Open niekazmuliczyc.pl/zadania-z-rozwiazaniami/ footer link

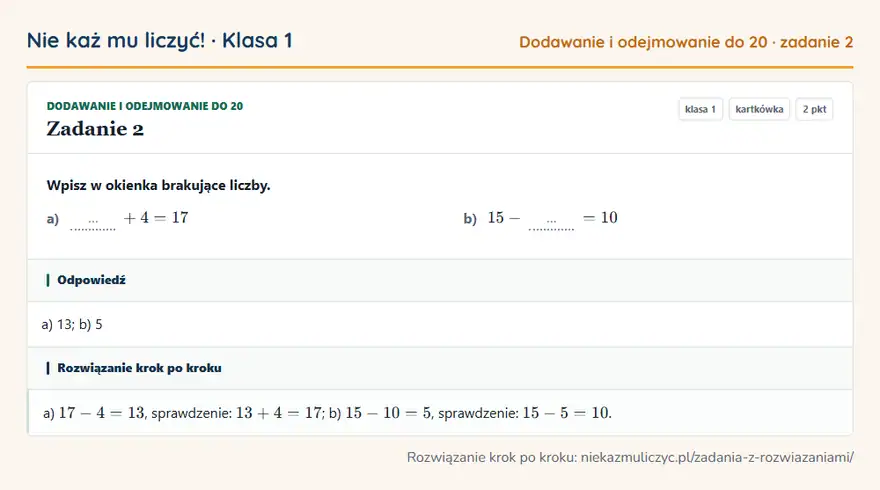point(717,457)
